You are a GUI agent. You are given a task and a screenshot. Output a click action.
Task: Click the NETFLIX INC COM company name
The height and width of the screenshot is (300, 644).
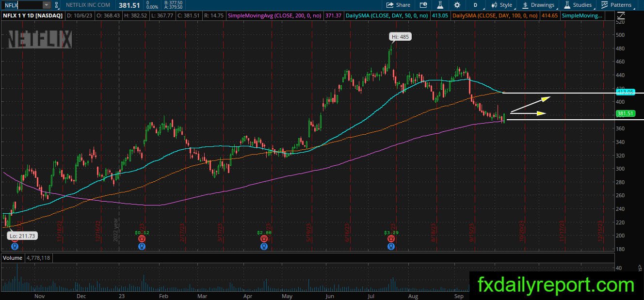88,5
